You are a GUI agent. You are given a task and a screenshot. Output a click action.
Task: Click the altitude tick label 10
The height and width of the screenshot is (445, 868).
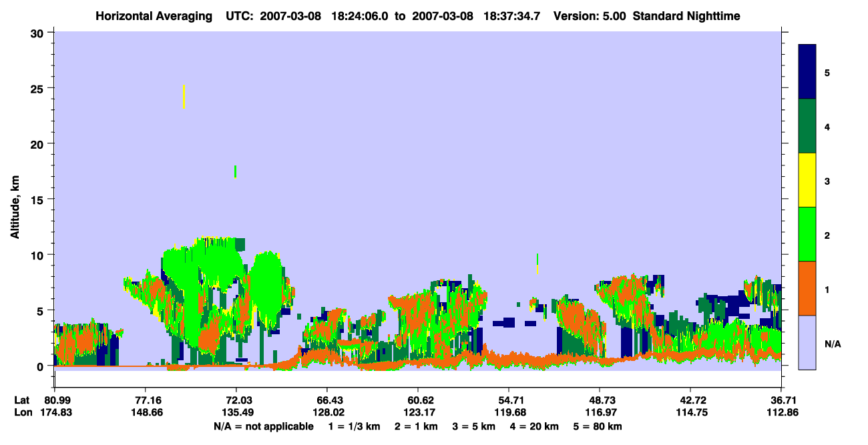pyautogui.click(x=39, y=255)
